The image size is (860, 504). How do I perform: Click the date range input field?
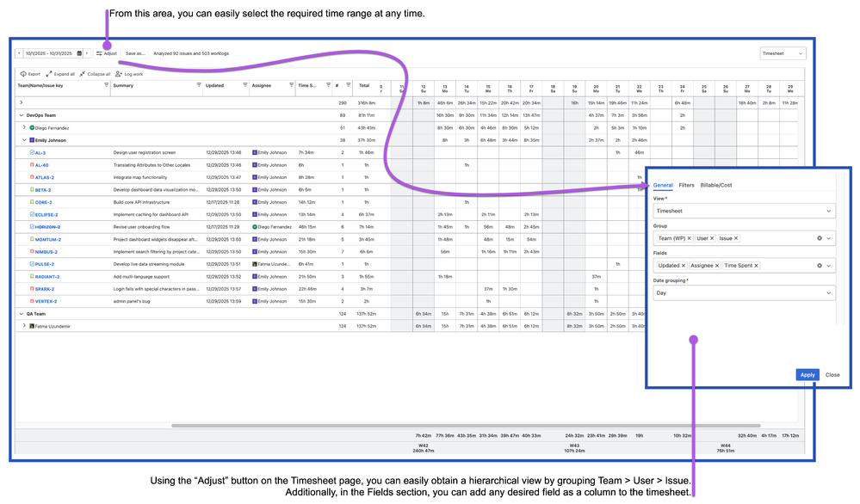point(49,53)
